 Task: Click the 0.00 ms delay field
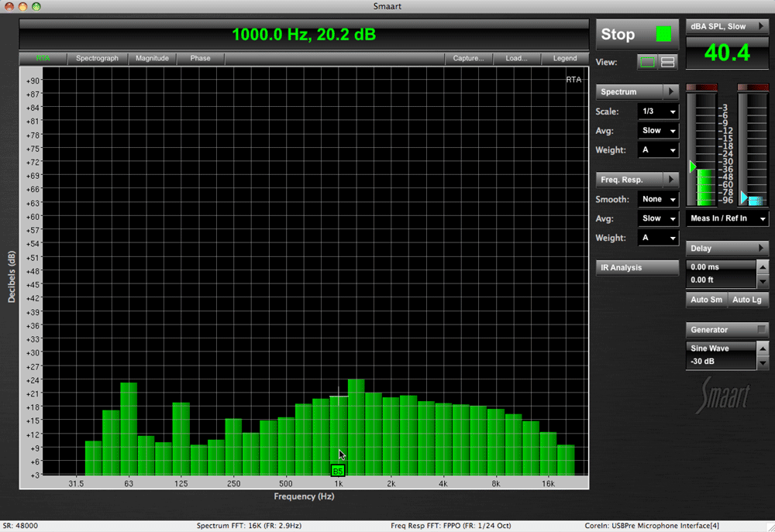coord(721,266)
